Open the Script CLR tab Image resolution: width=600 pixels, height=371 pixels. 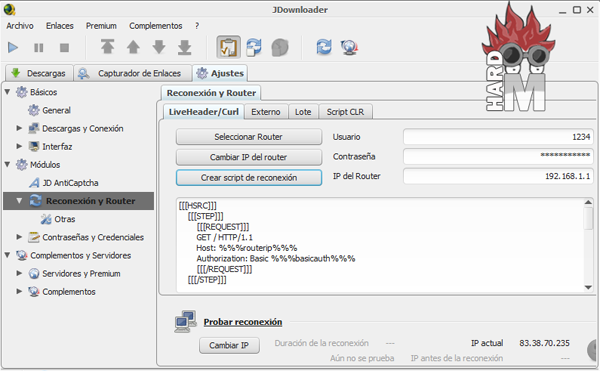345,112
